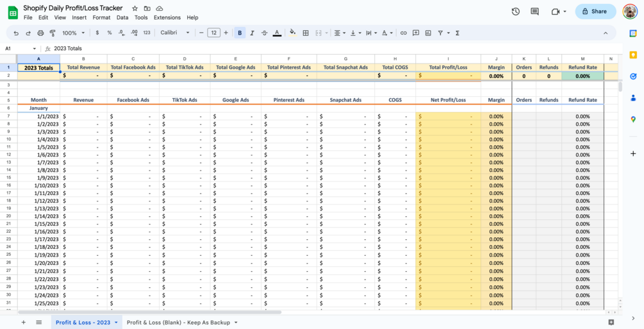Expand the merge cells options arrow
The height and width of the screenshot is (329, 644).
[x=327, y=33]
